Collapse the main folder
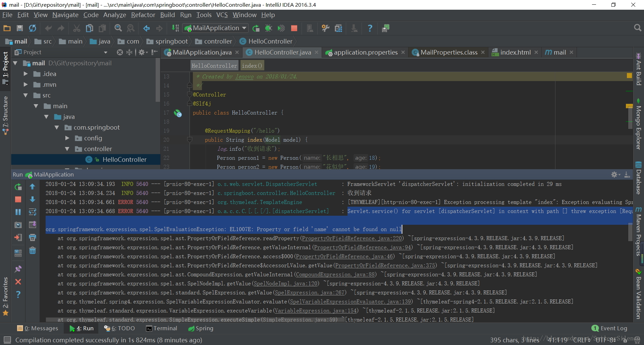Screen dimensions: 644x345 (x=36, y=106)
